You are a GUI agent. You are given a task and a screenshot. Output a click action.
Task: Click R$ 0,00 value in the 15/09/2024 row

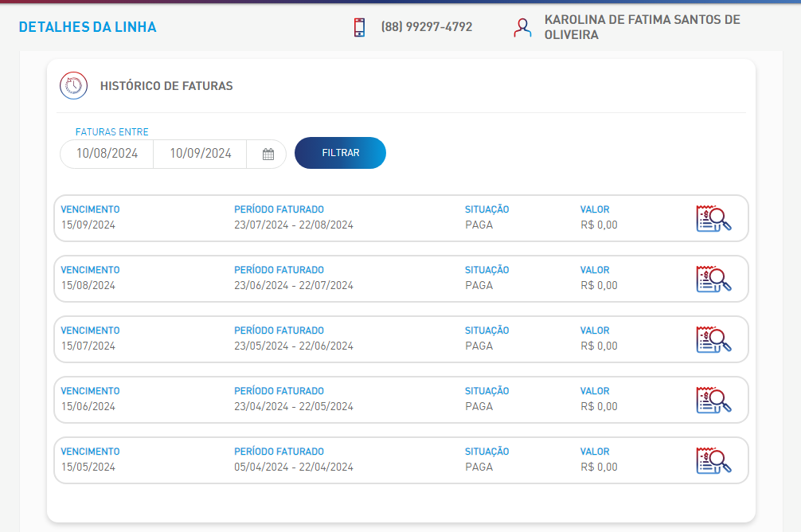599,225
